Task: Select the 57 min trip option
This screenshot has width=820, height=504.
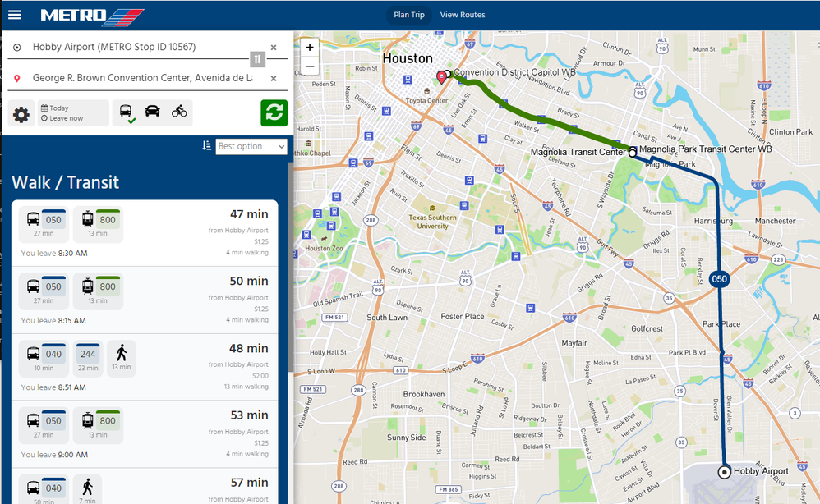Action: pos(145,486)
